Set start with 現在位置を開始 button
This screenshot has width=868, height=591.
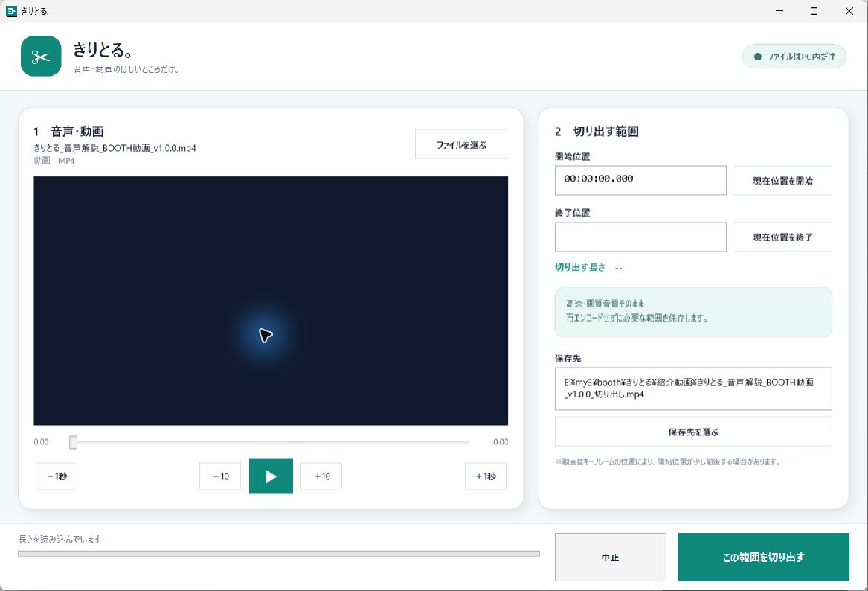tap(782, 181)
